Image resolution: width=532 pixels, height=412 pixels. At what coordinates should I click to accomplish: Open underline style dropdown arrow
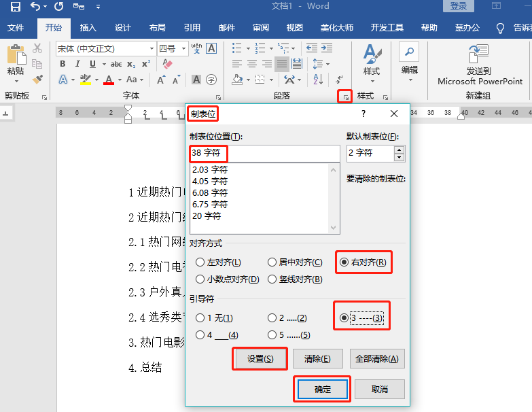point(104,64)
